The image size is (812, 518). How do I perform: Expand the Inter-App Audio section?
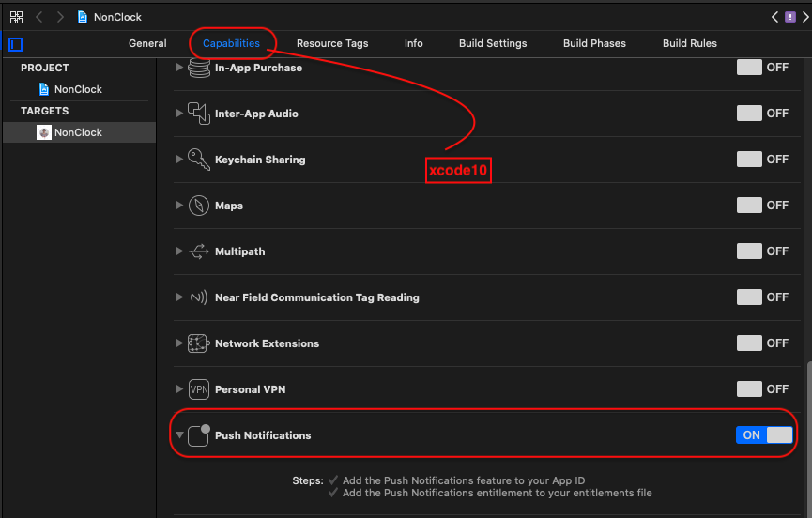click(179, 113)
